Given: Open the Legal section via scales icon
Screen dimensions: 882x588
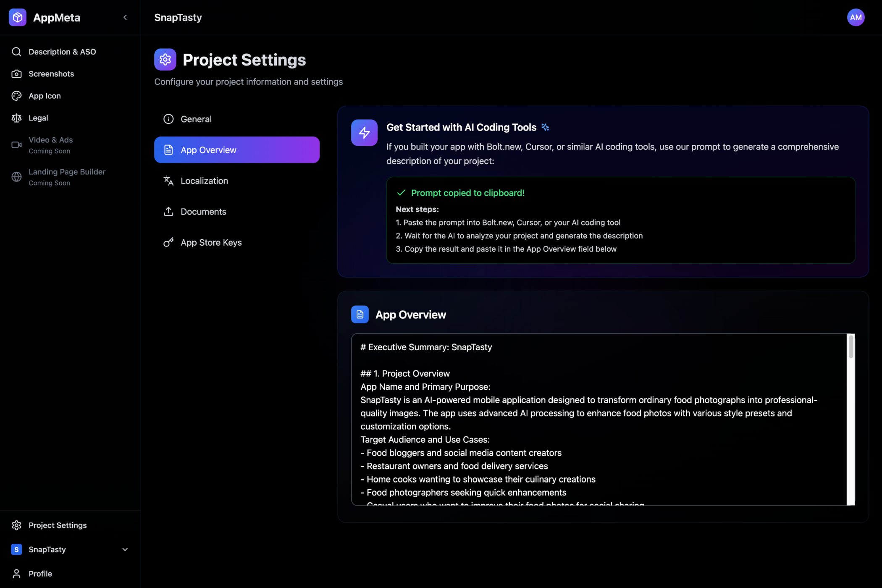Looking at the screenshot, I should tap(16, 118).
